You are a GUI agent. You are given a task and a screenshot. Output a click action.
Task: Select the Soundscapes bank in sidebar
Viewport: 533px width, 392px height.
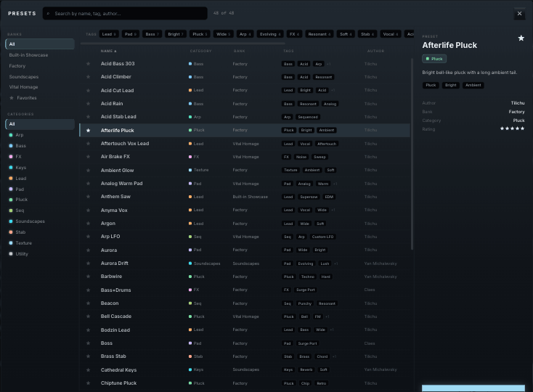coord(40,77)
